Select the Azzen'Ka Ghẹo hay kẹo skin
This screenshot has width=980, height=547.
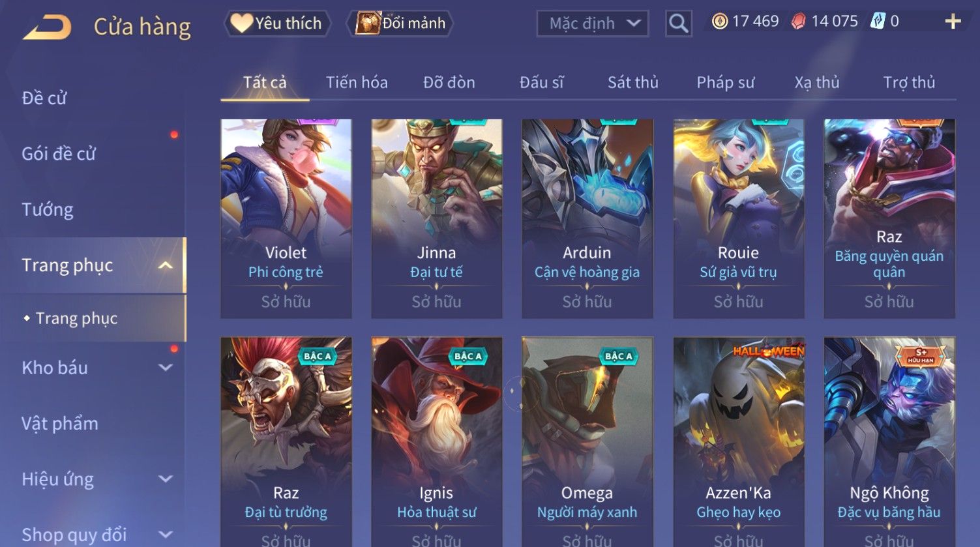click(x=738, y=441)
